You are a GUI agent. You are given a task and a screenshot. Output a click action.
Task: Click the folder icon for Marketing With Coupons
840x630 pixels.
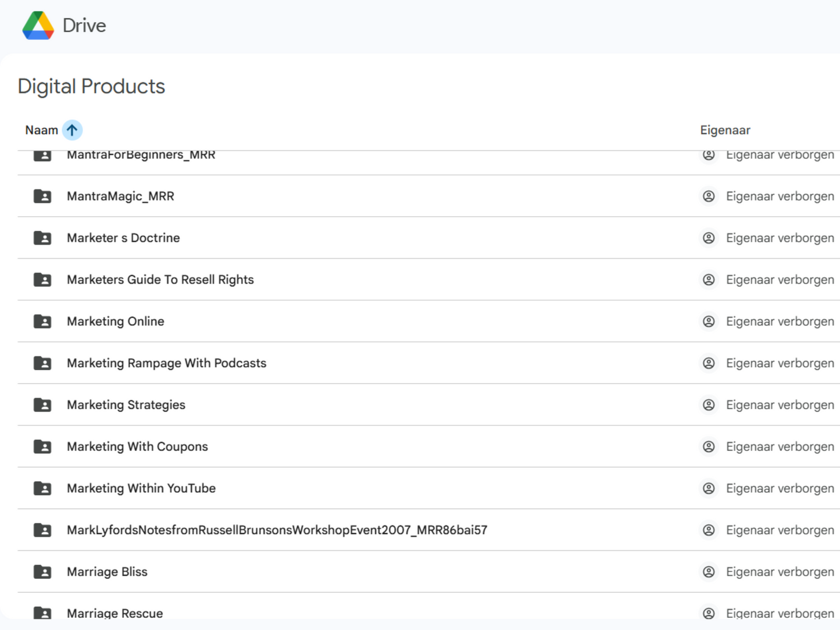point(42,447)
